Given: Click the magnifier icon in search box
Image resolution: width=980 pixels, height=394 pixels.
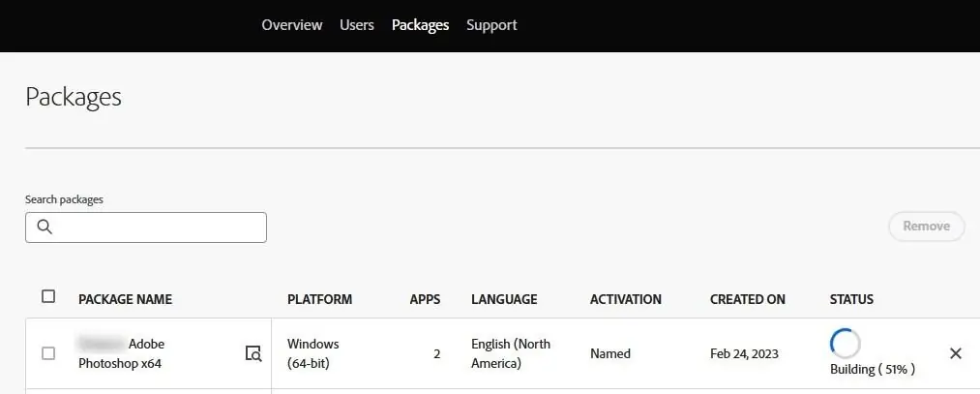Looking at the screenshot, I should pos(45,227).
